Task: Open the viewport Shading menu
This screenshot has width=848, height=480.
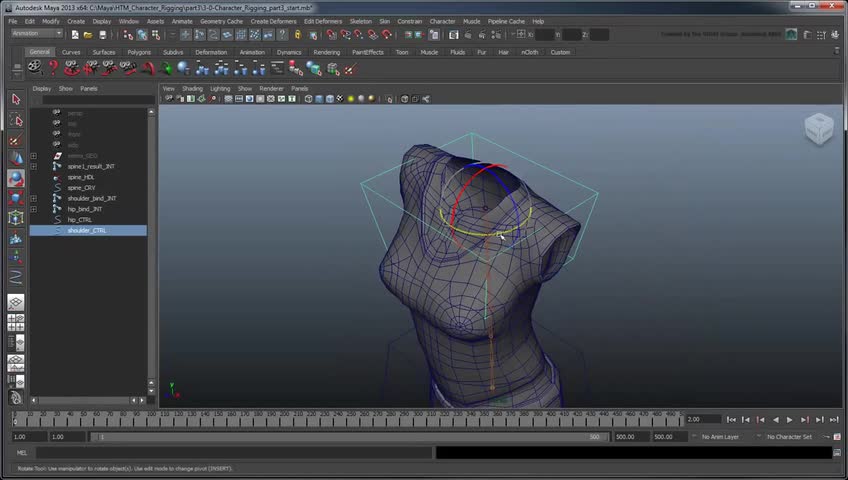Action: (192, 88)
